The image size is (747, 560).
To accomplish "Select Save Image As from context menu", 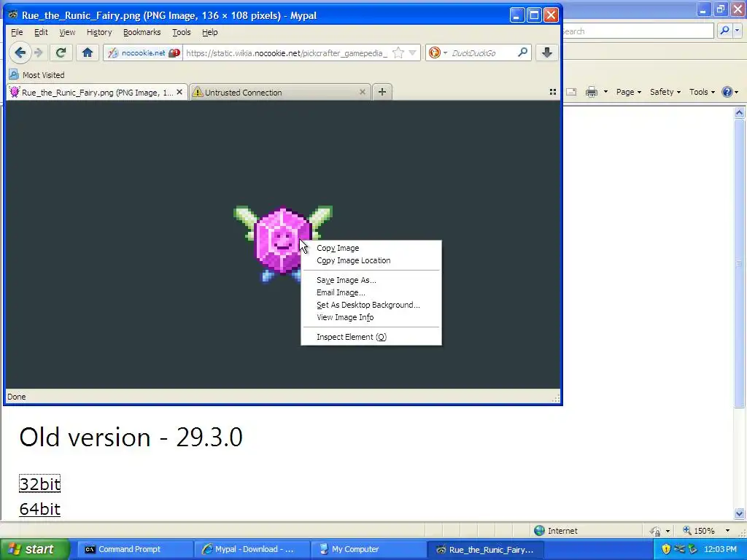I will (371, 280).
